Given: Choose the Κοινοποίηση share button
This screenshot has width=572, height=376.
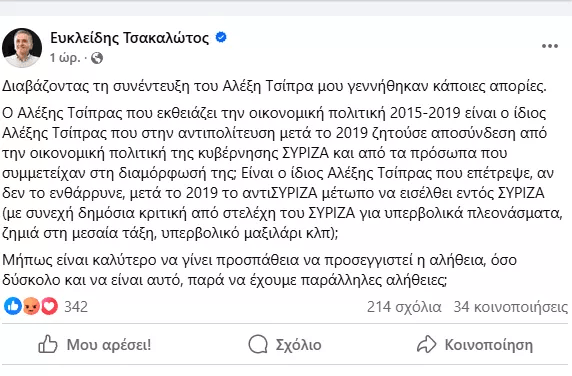Looking at the screenshot, I should tap(475, 345).
